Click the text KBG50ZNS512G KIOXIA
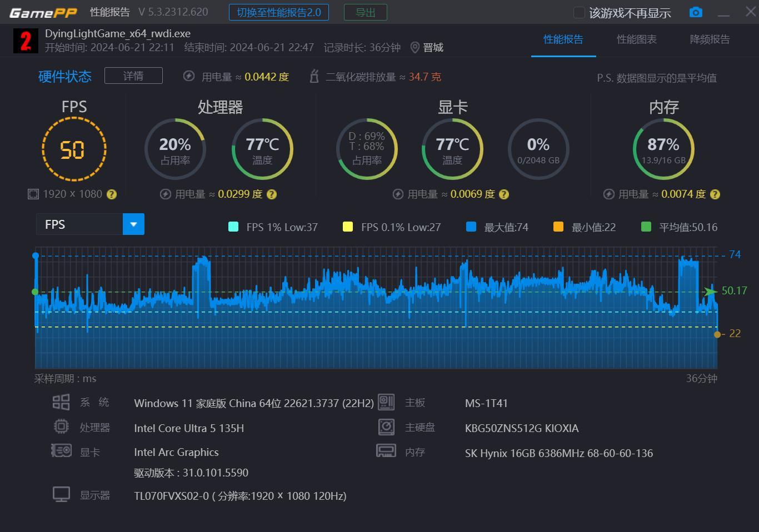The image size is (759, 532). [522, 428]
